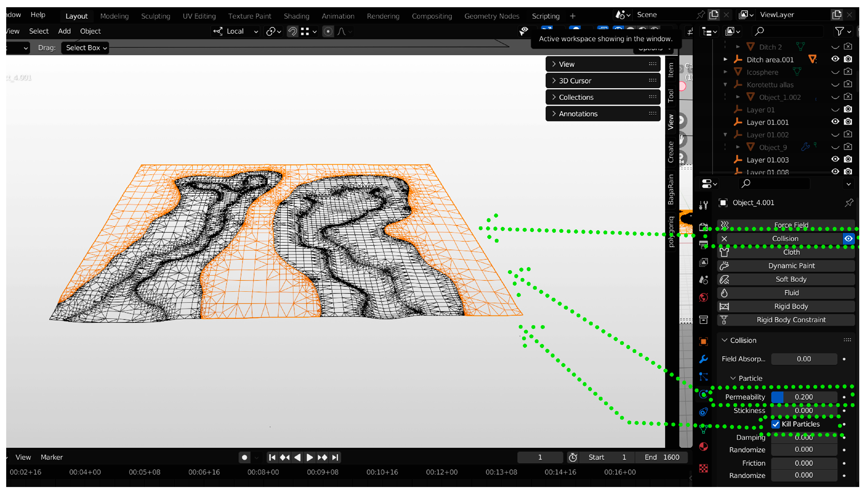
Task: Open the Local transform orientation dropdown
Action: coord(235,31)
